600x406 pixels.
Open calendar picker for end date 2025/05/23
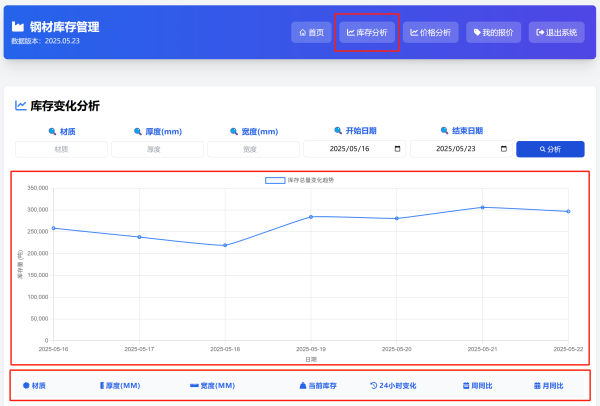(x=504, y=149)
